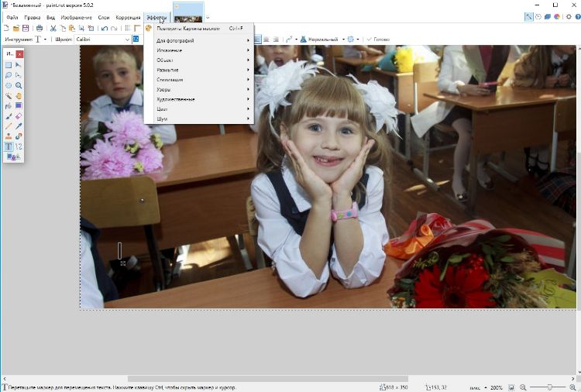Open the antialiasing mode dropdown
Screen dimensions: 581x392
290,40
